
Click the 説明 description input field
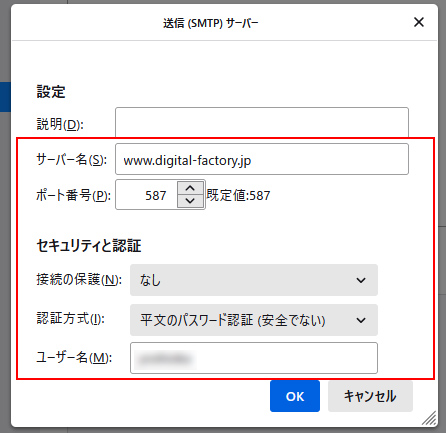[262, 123]
